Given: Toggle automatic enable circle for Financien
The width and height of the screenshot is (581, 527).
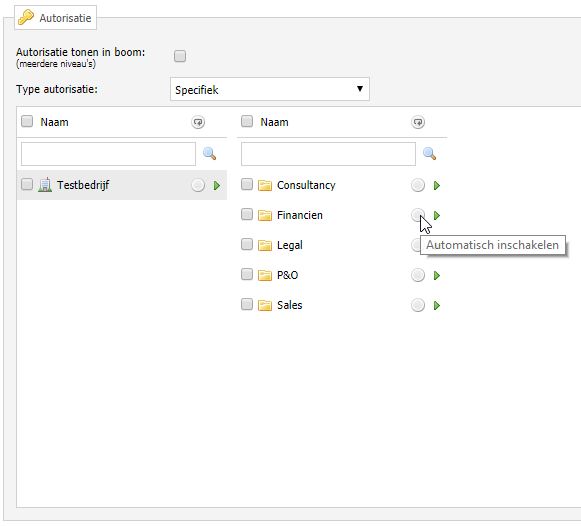Looking at the screenshot, I should (418, 215).
